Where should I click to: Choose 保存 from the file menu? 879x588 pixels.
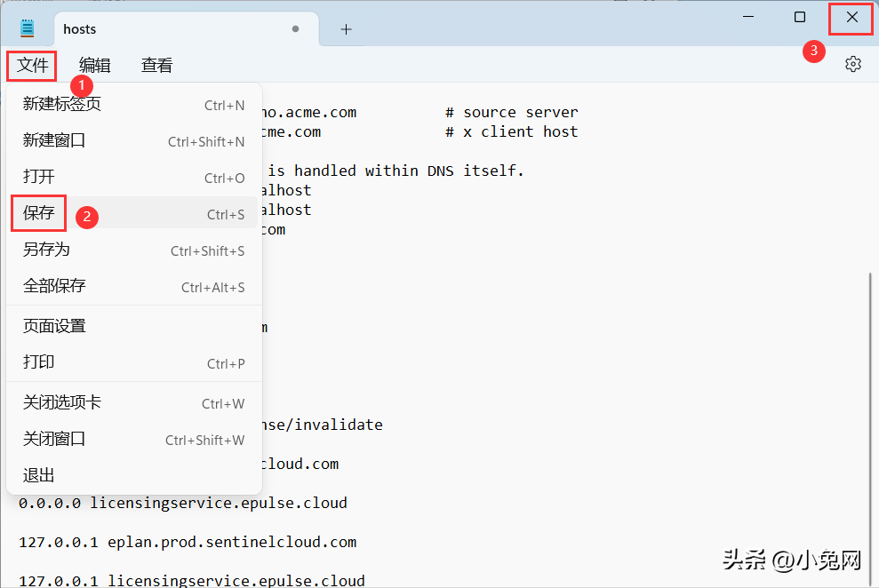(39, 213)
